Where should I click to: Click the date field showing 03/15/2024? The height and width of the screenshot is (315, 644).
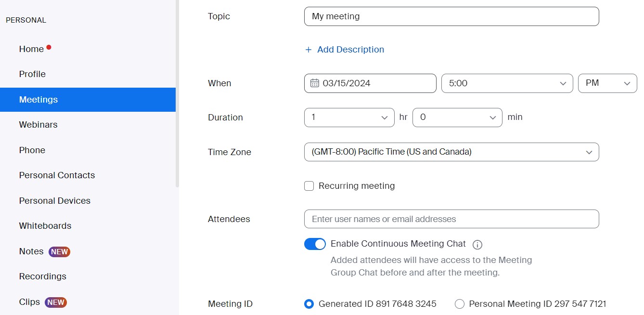pyautogui.click(x=370, y=83)
